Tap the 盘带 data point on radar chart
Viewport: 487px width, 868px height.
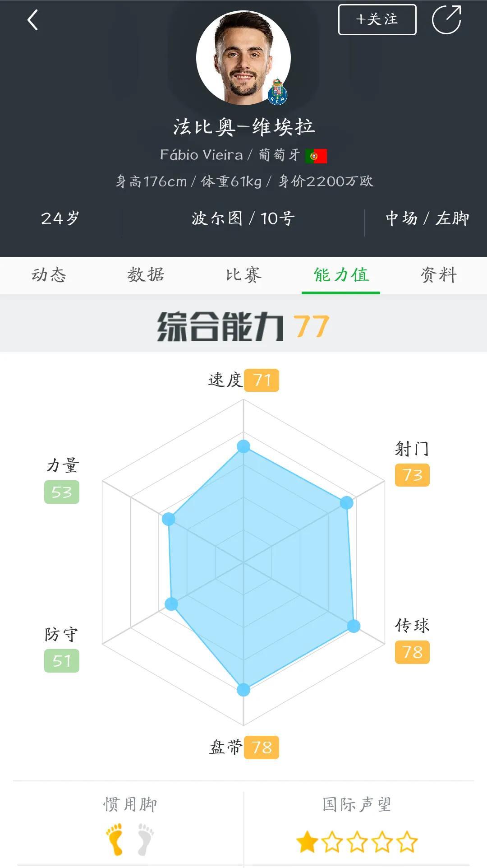pos(243,689)
